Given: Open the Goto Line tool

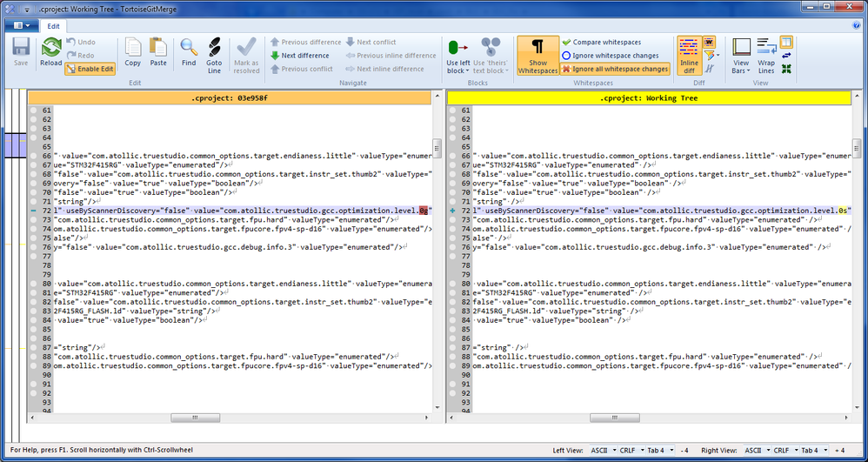Looking at the screenshot, I should click(x=214, y=56).
